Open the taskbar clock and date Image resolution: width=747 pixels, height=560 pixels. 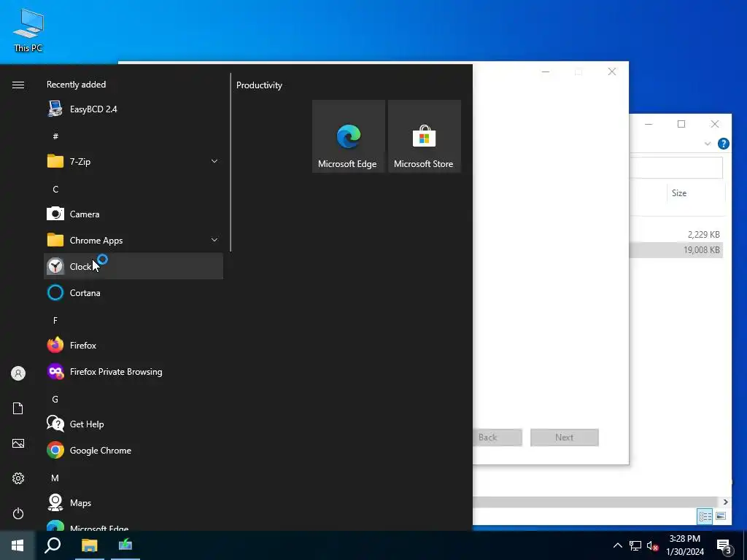point(684,545)
